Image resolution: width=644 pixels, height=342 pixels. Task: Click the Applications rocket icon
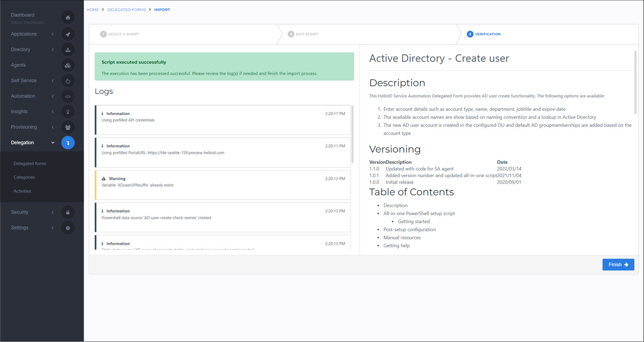point(68,34)
